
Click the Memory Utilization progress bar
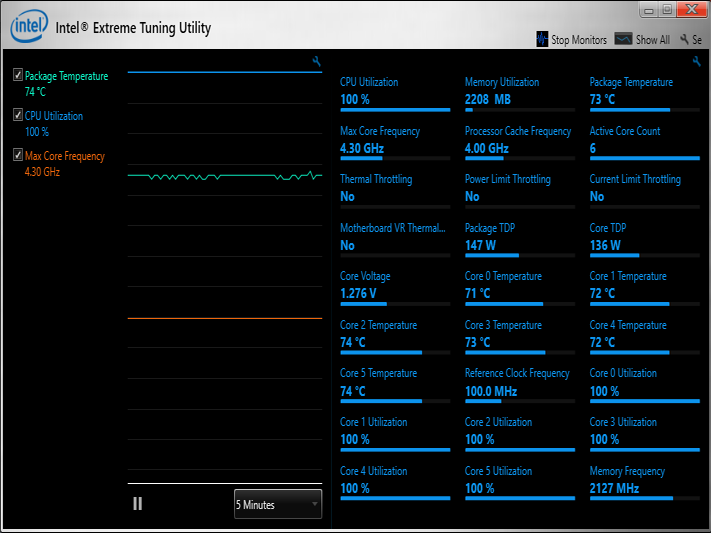coord(520,110)
